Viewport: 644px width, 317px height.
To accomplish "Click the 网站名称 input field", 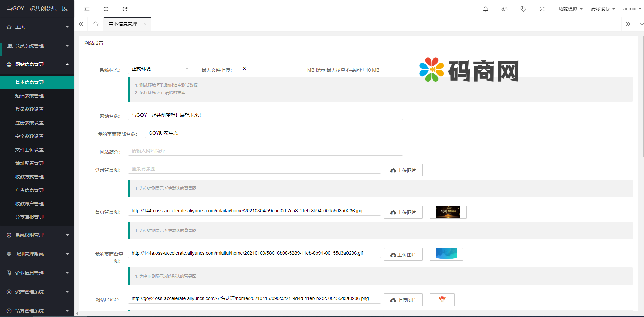I will 265,115.
